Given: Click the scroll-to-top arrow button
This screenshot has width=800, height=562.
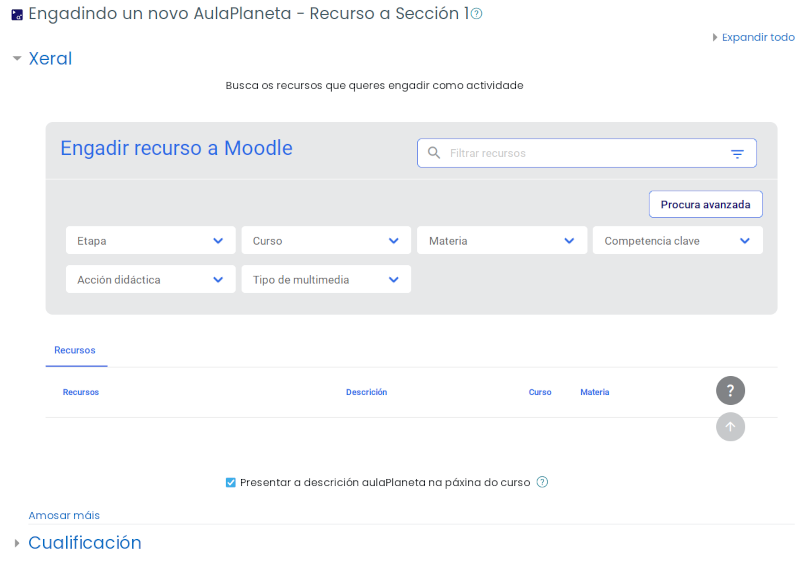Looking at the screenshot, I should (730, 427).
